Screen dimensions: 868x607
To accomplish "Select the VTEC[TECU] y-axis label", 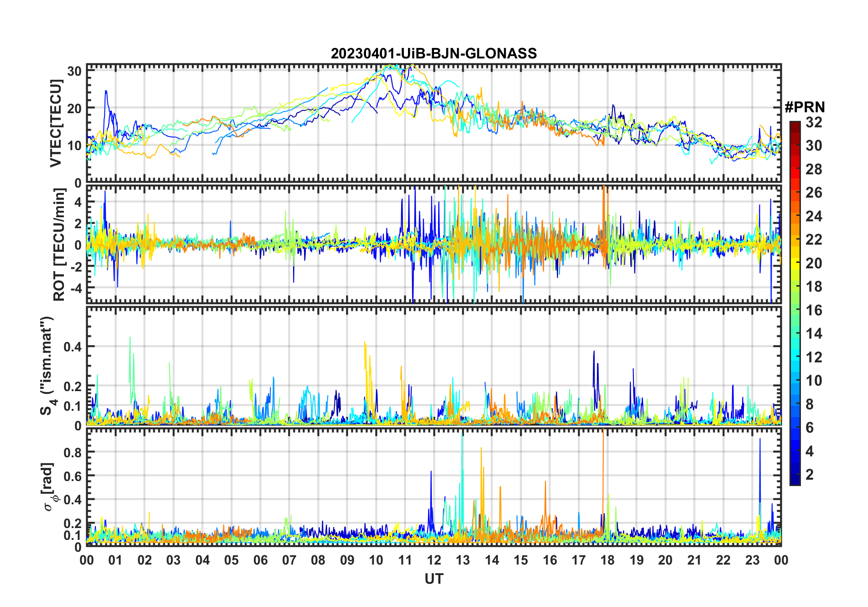I will click(x=56, y=123).
